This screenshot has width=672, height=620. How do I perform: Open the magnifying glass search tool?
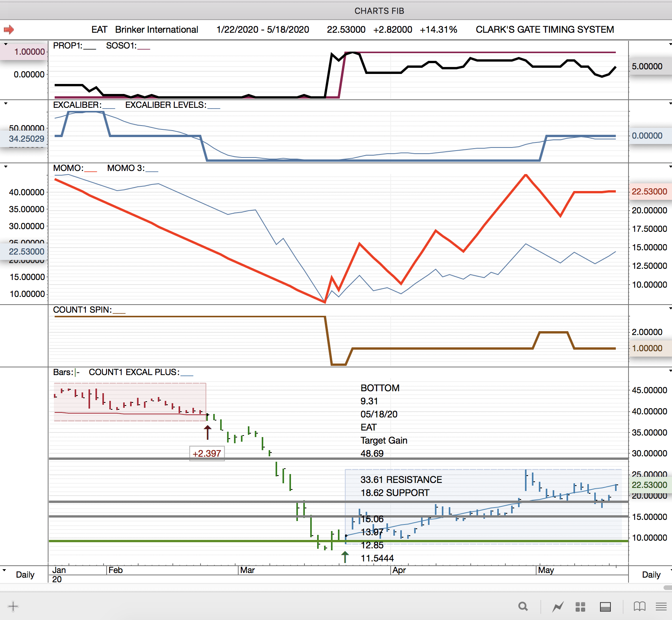coord(523,607)
